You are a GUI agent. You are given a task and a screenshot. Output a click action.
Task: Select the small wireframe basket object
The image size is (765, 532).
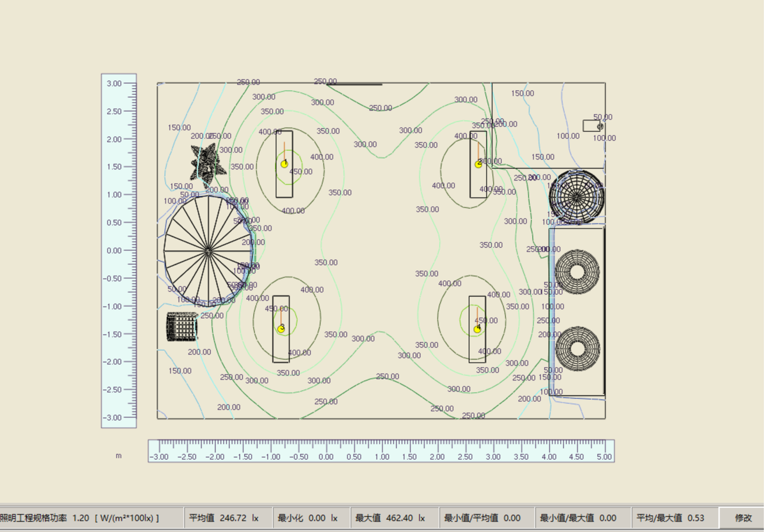[182, 327]
